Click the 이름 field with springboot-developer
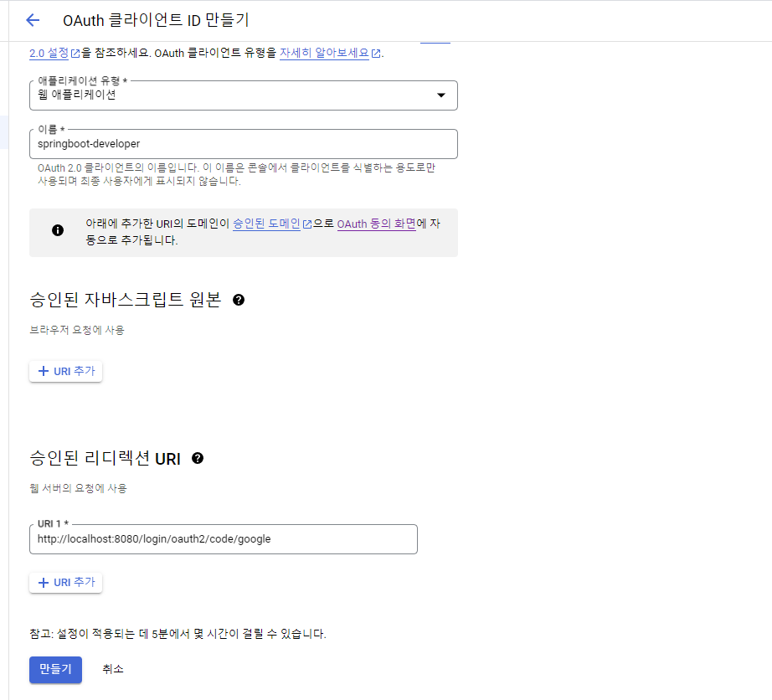Screen dimensions: 772x700 click(243, 144)
